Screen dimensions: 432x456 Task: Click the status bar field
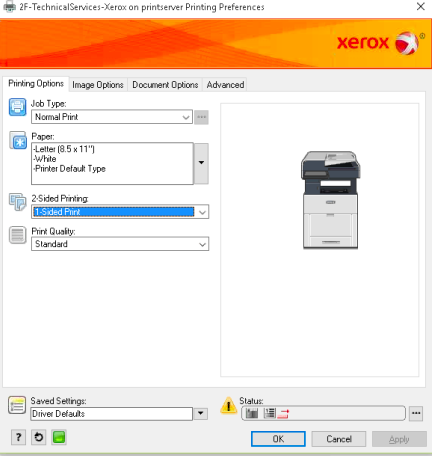323,413
